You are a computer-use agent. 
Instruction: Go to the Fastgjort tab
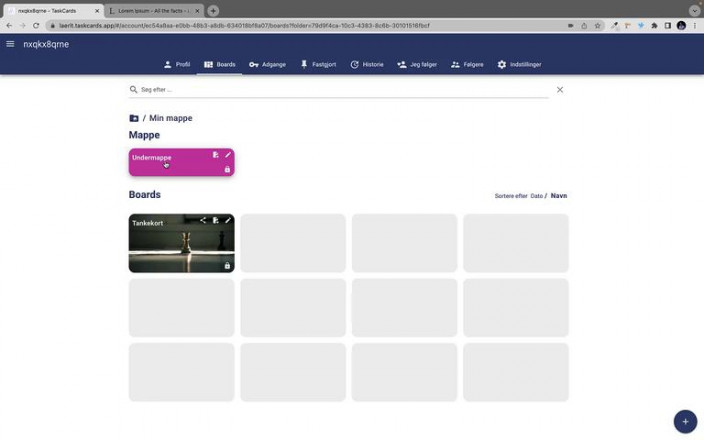point(318,64)
